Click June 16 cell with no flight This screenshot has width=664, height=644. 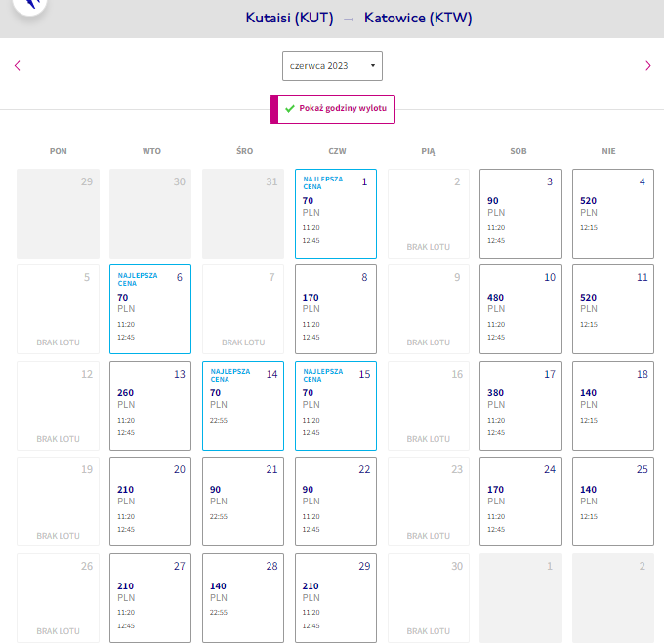coord(429,406)
